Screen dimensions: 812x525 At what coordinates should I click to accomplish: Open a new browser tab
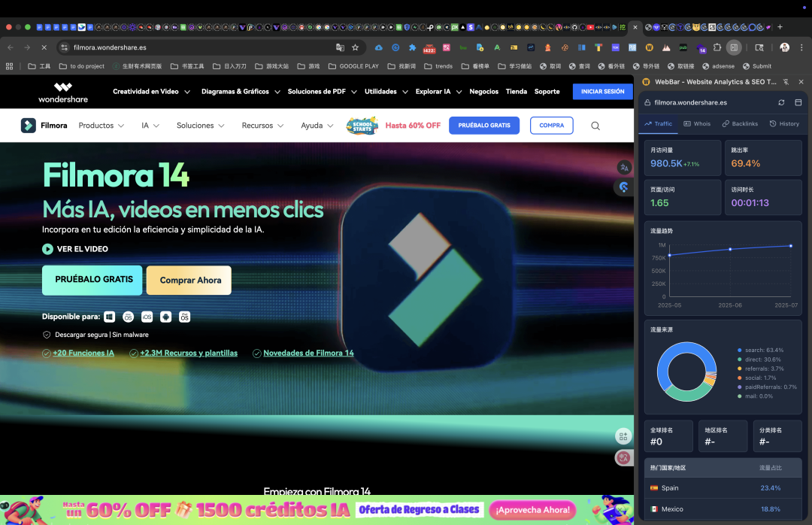(780, 27)
